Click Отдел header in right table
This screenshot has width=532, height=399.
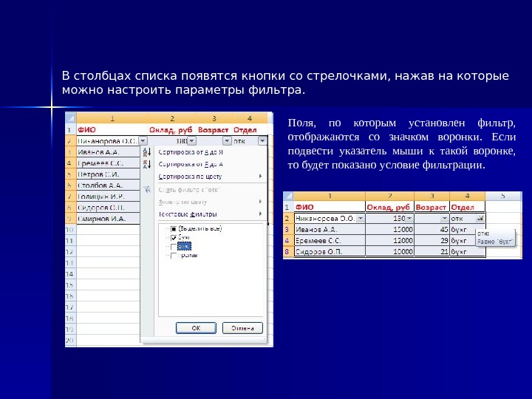pos(468,207)
